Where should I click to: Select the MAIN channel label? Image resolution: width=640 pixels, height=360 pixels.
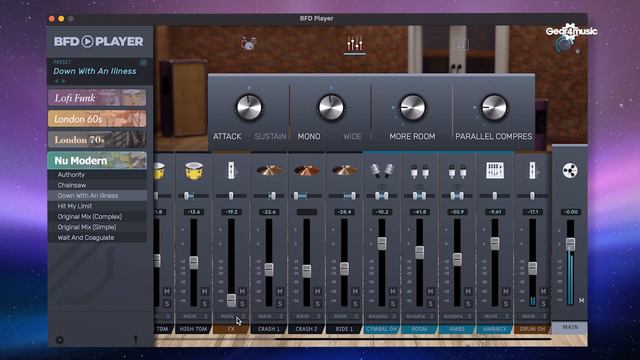[x=570, y=327]
